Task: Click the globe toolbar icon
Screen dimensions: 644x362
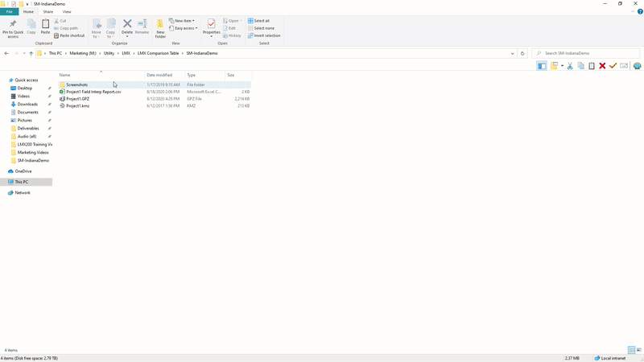Action: (x=637, y=66)
